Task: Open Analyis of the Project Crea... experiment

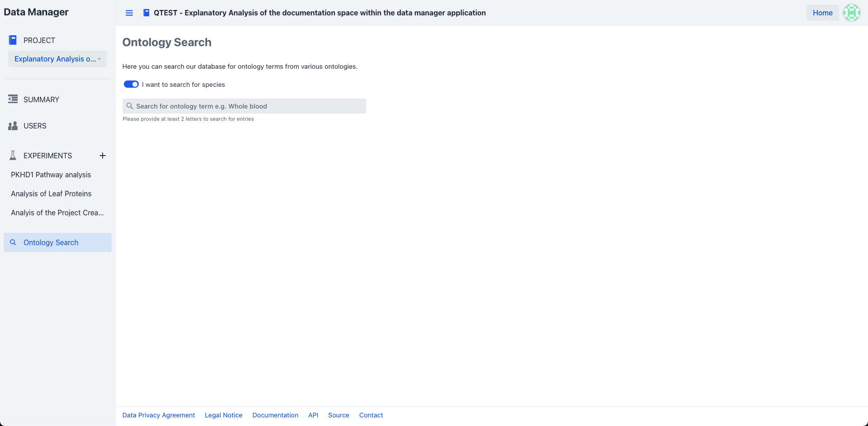Action: coord(57,213)
